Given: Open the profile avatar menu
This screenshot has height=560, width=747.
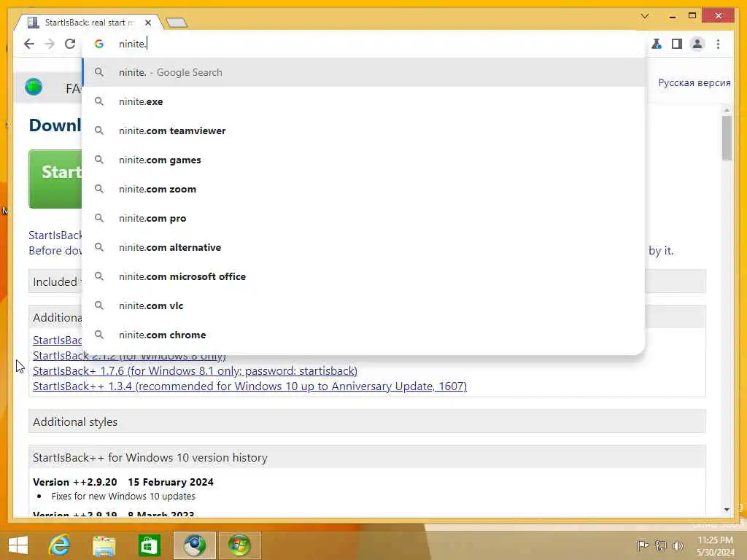Looking at the screenshot, I should 697,44.
